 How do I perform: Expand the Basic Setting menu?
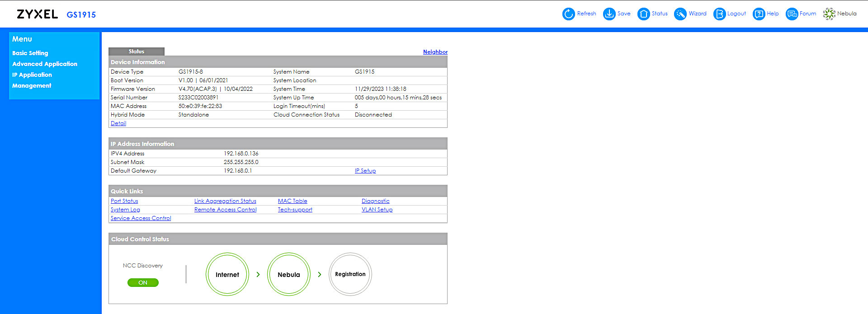click(x=30, y=53)
